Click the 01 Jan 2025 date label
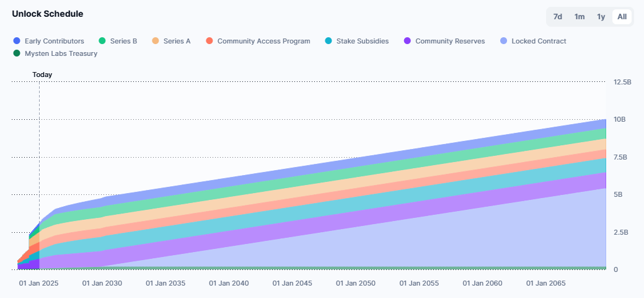Screen dimensions: 644x298 [x=39, y=284]
